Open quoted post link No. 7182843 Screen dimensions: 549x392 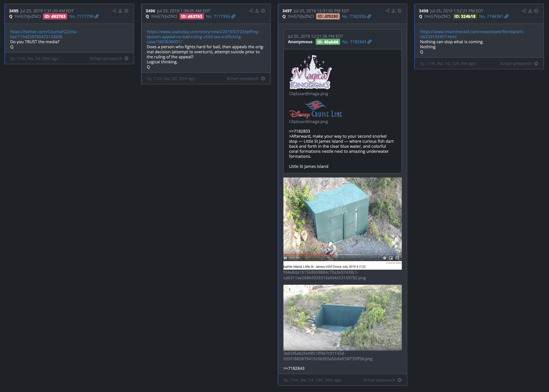357,42
